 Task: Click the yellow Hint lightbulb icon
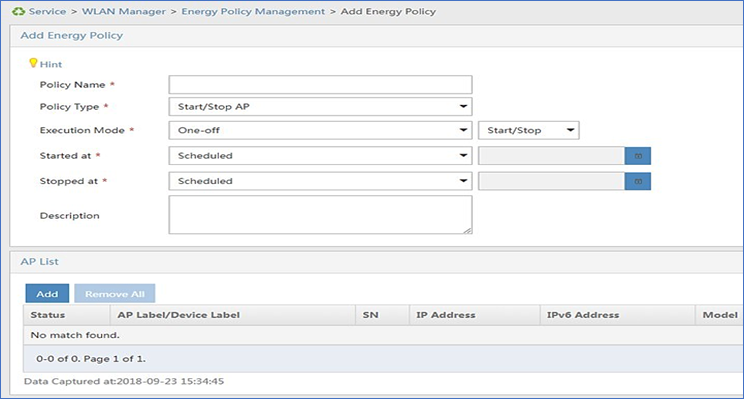(x=33, y=63)
